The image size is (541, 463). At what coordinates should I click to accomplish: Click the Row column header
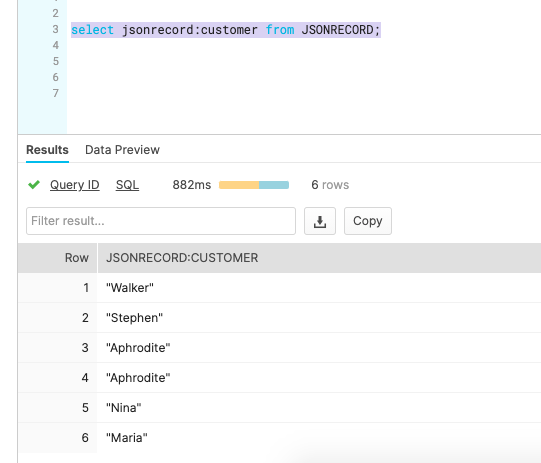(x=77, y=258)
